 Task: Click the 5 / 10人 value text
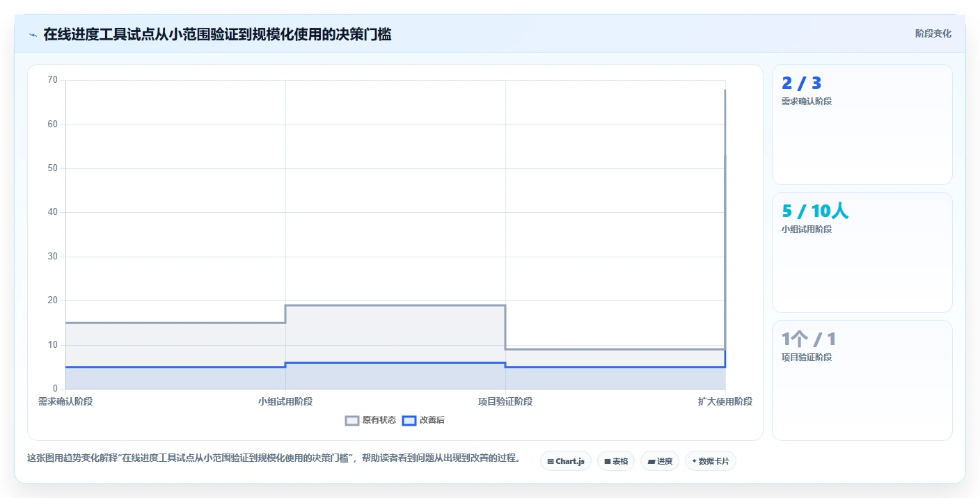[x=815, y=211]
